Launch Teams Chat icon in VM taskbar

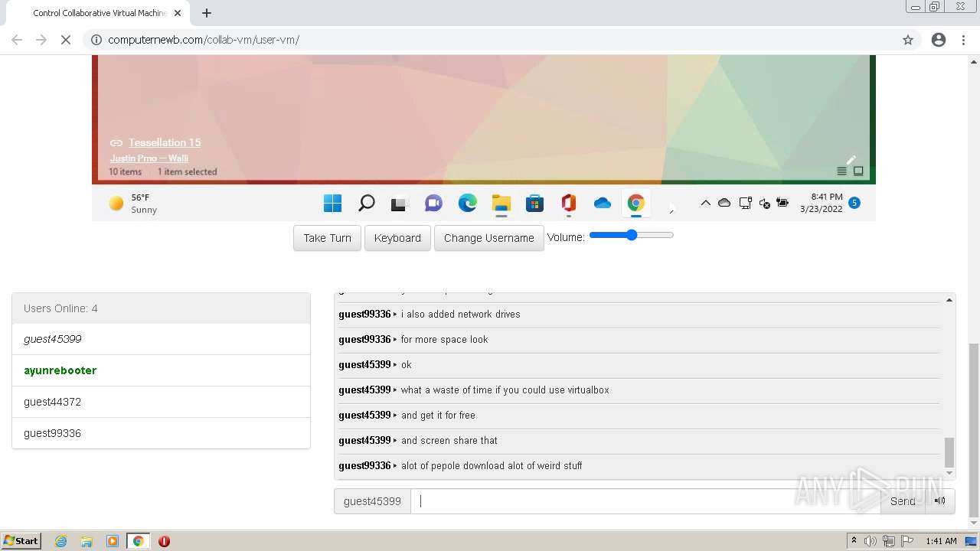pyautogui.click(x=433, y=203)
